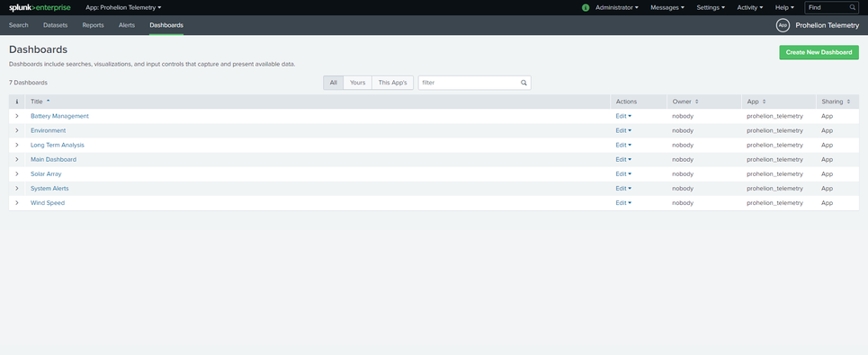Click the App circle icon beside Prohelion Telemetry

[x=783, y=25]
